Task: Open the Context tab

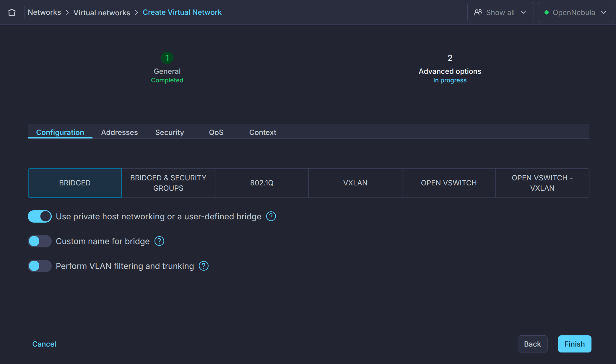Action: 263,132
